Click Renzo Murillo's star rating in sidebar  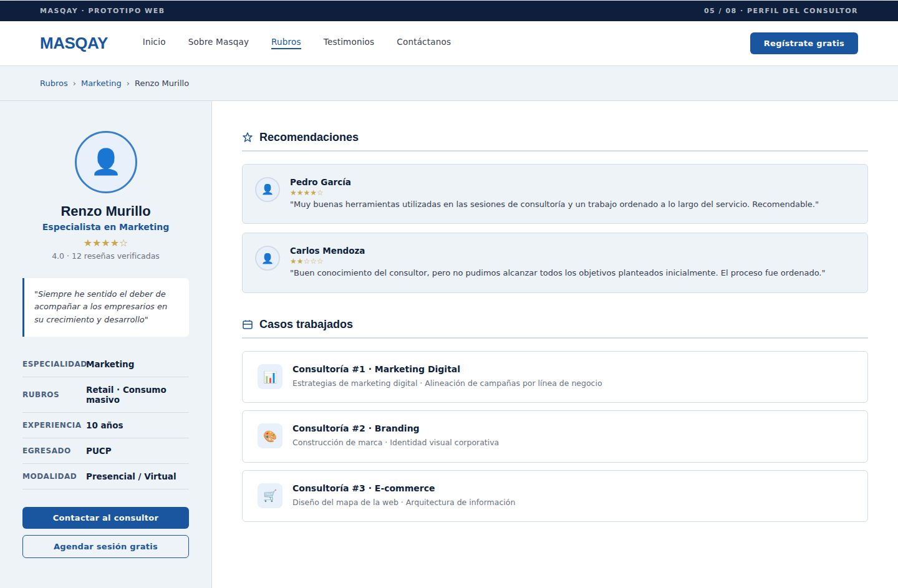point(105,243)
